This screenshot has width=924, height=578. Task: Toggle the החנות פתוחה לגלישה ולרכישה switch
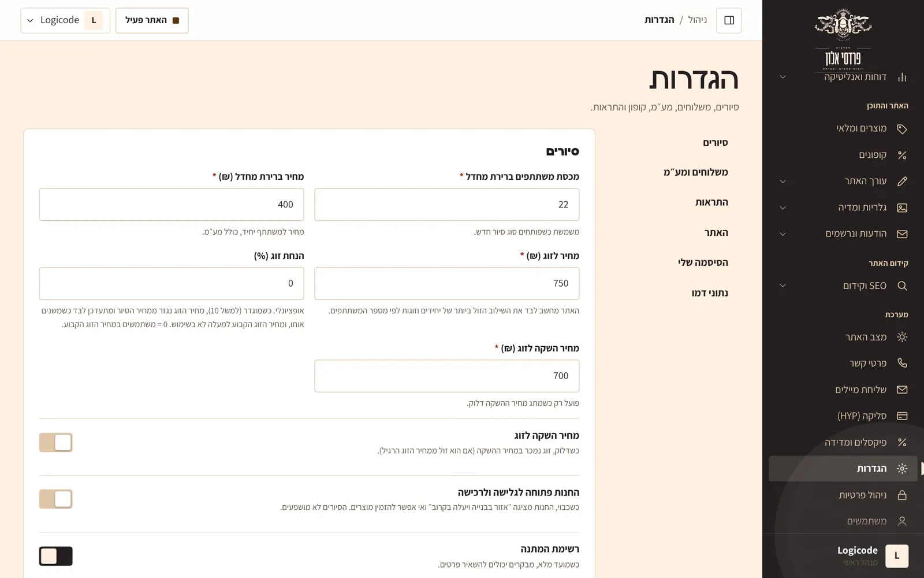[56, 499]
